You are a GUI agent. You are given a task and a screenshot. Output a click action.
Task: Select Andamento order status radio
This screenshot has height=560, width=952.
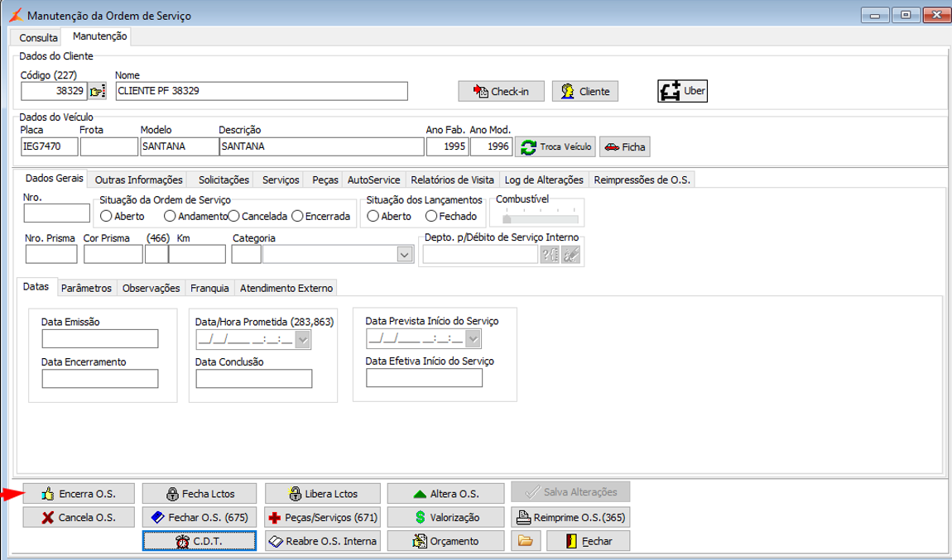[170, 216]
